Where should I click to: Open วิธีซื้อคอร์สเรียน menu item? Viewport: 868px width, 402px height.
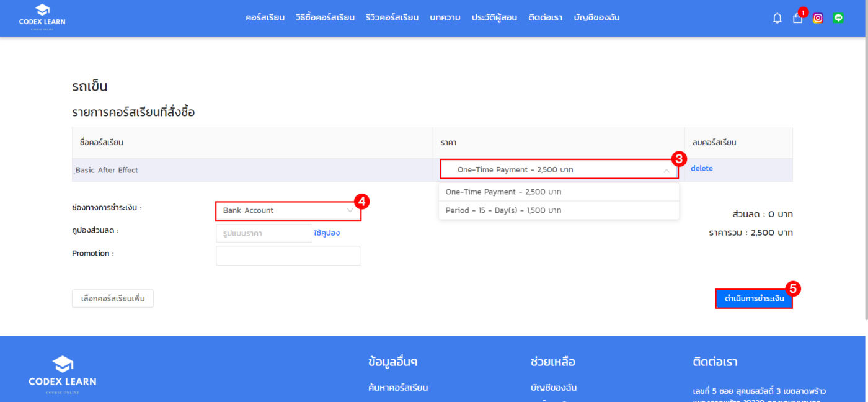click(325, 17)
